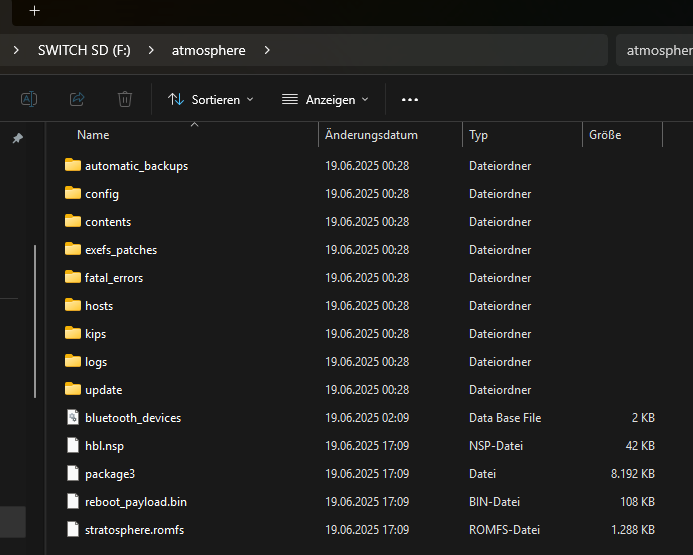The image size is (693, 555).
Task: Expand the chevron after SWITCH SD (F:)
Action: coord(150,50)
